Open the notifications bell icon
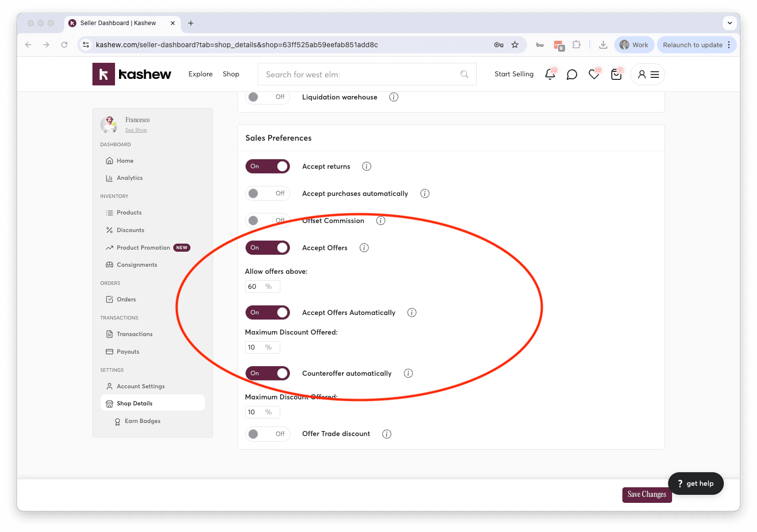Image resolution: width=757 pixels, height=532 pixels. pos(550,74)
